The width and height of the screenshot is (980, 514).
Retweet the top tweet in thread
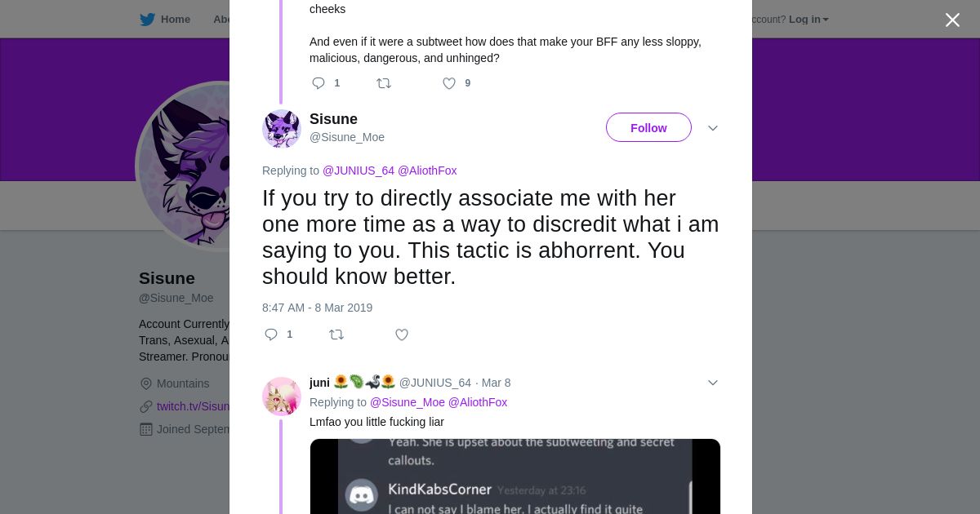384,83
